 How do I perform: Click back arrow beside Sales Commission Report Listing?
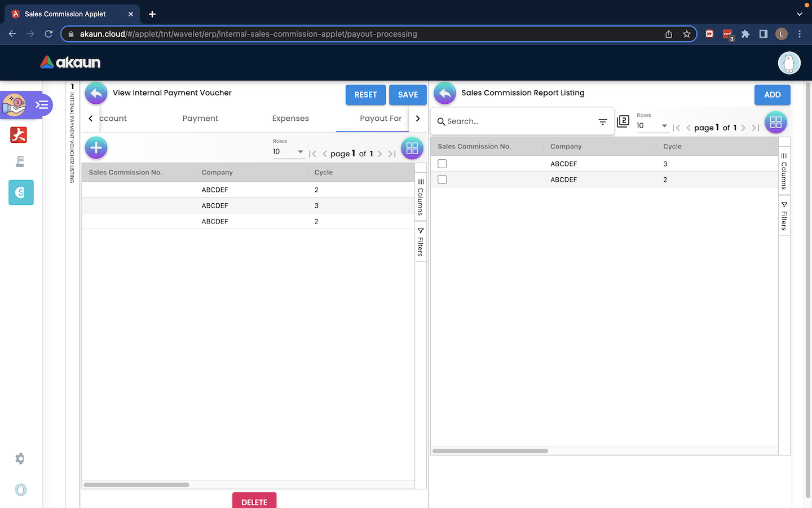[444, 93]
